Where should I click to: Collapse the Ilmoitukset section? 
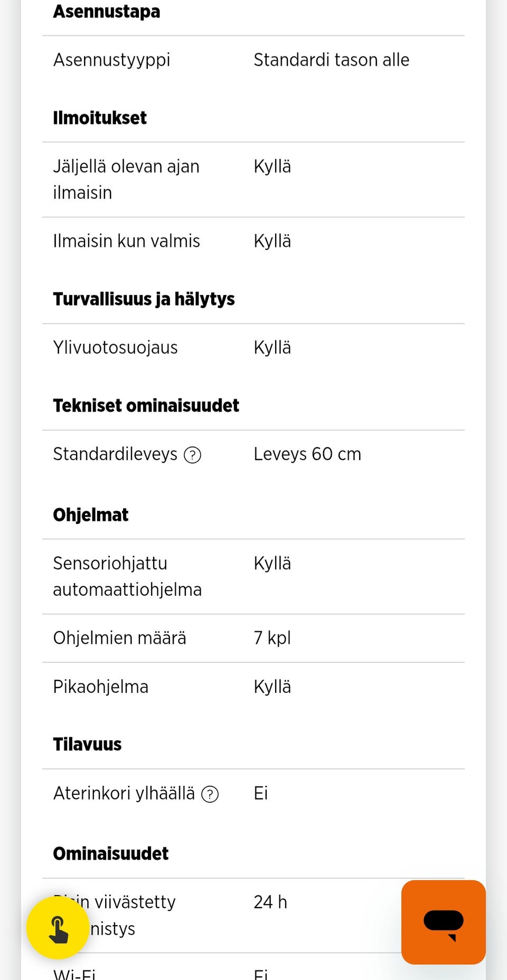[x=99, y=118]
